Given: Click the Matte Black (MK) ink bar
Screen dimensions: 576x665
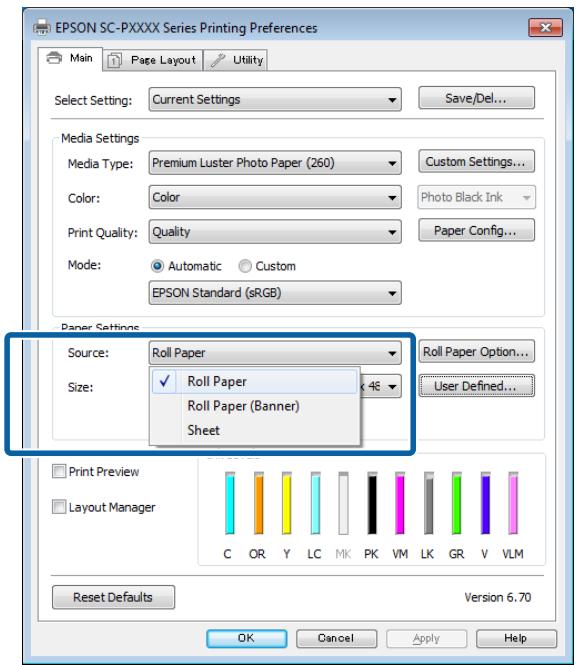Looking at the screenshot, I should [x=344, y=503].
